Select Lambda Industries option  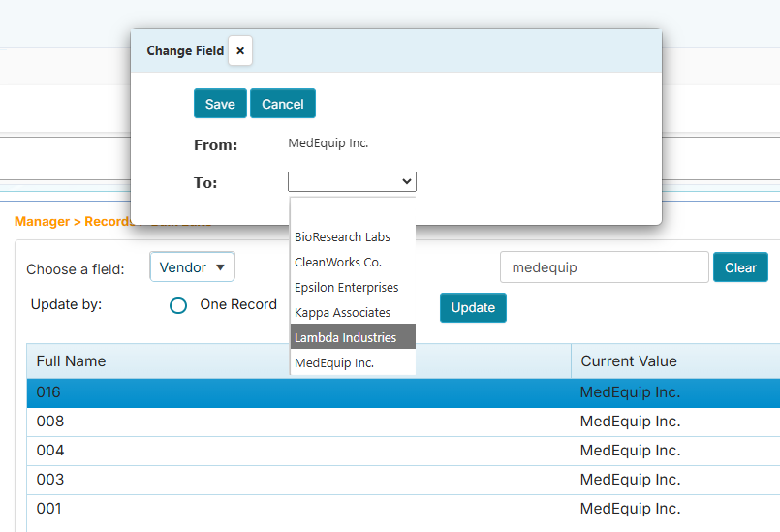[345, 337]
